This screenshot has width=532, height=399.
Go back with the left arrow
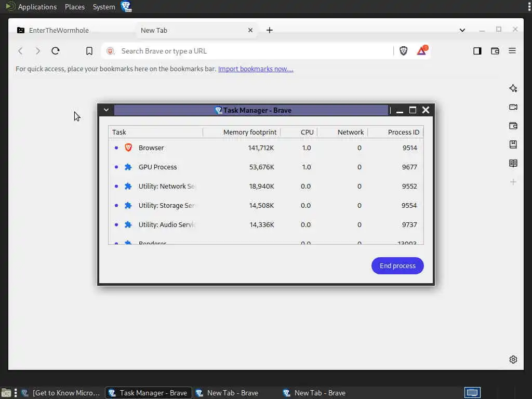pos(20,51)
